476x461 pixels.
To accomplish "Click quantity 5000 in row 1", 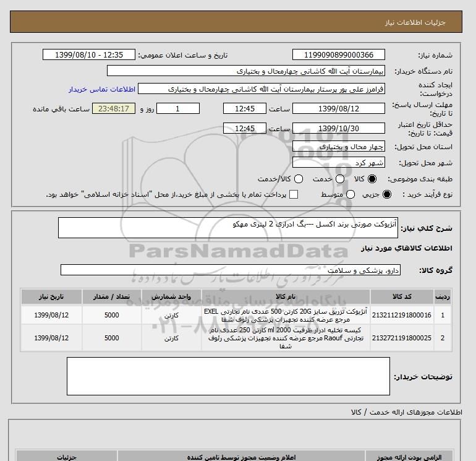I will (111, 315).
